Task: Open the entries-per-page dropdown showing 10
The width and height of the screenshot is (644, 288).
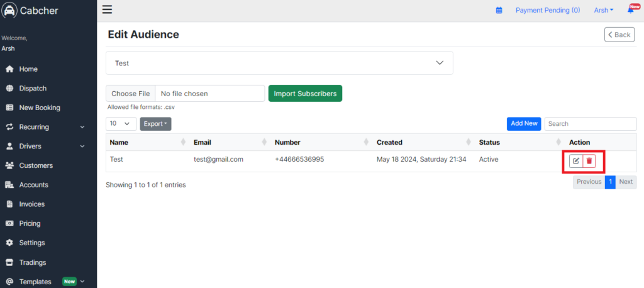Action: tap(121, 124)
